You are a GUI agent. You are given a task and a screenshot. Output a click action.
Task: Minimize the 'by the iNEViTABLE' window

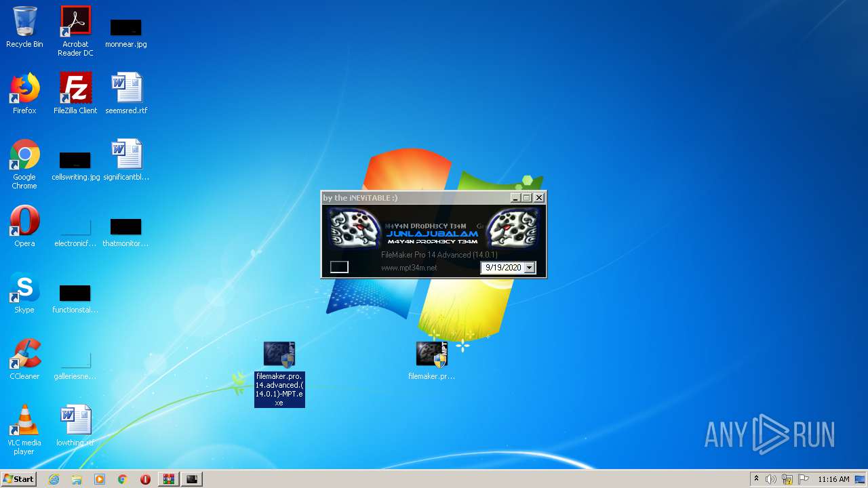[515, 198]
